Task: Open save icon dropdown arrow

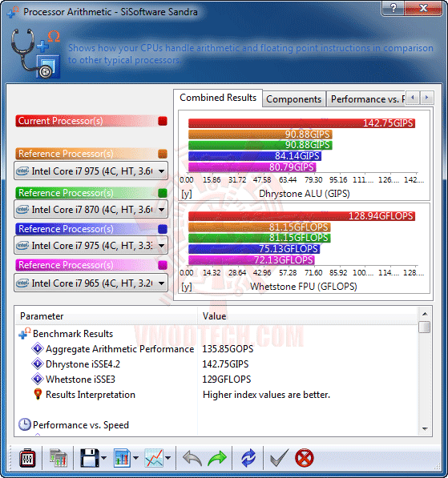Action: coord(103,458)
